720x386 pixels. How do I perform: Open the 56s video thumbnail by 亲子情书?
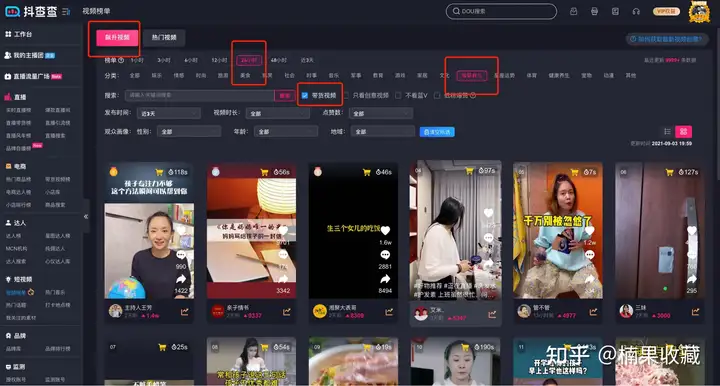click(x=251, y=231)
